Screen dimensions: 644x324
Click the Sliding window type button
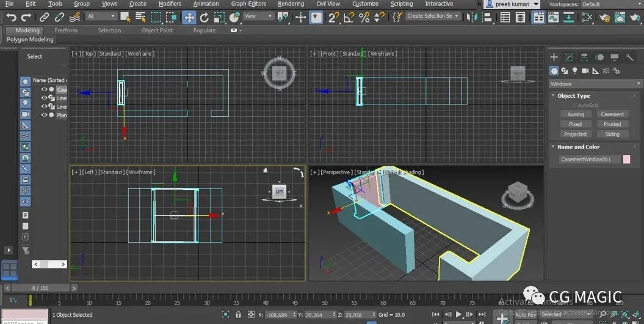tap(612, 134)
